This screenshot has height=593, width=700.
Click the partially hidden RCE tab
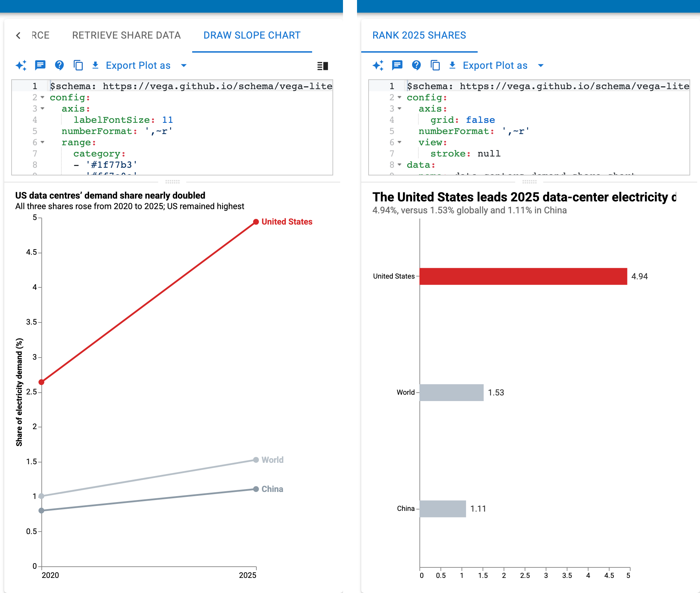point(41,35)
